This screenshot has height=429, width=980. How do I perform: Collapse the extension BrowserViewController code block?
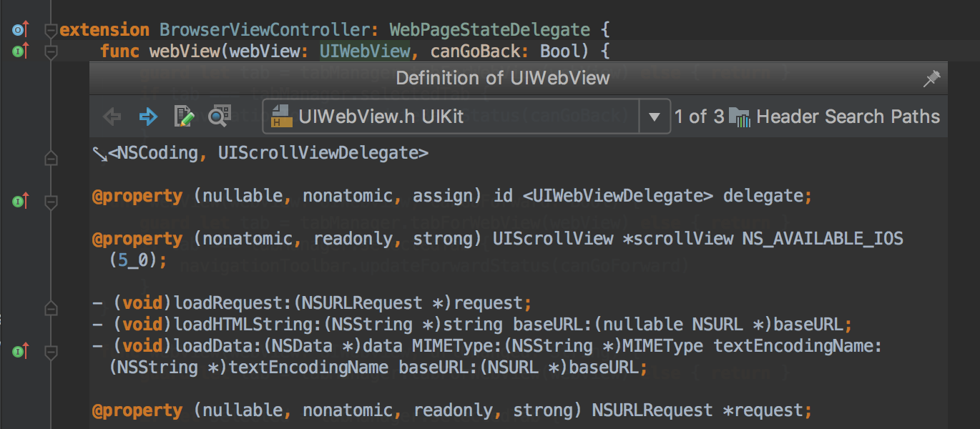tap(50, 31)
